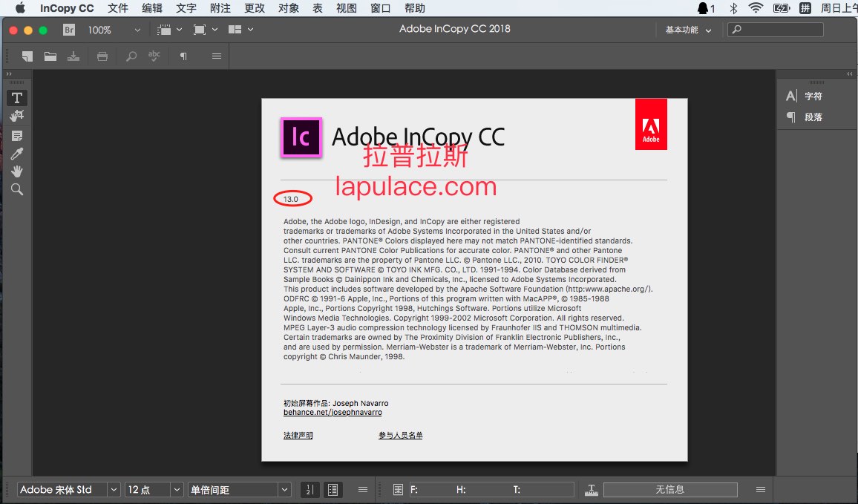Click the Bluetooth menu bar icon
The width and height of the screenshot is (858, 504).
734,8
